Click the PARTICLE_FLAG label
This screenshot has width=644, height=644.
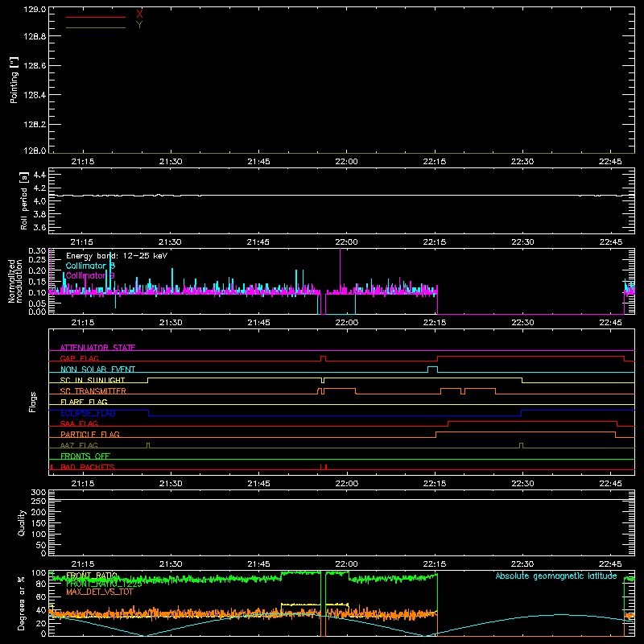pos(90,435)
